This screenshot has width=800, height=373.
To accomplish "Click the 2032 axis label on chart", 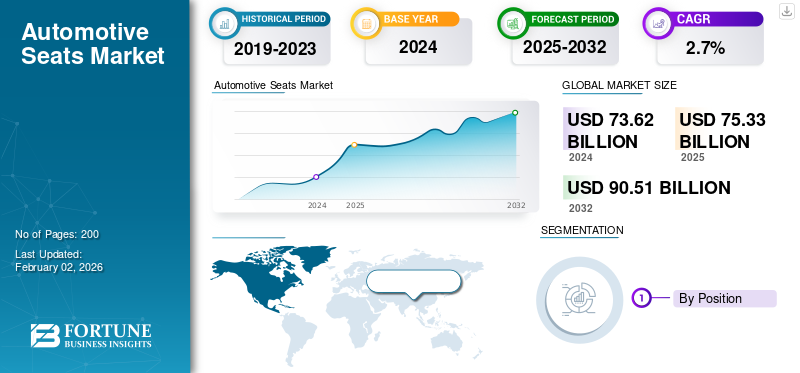I will coord(515,205).
